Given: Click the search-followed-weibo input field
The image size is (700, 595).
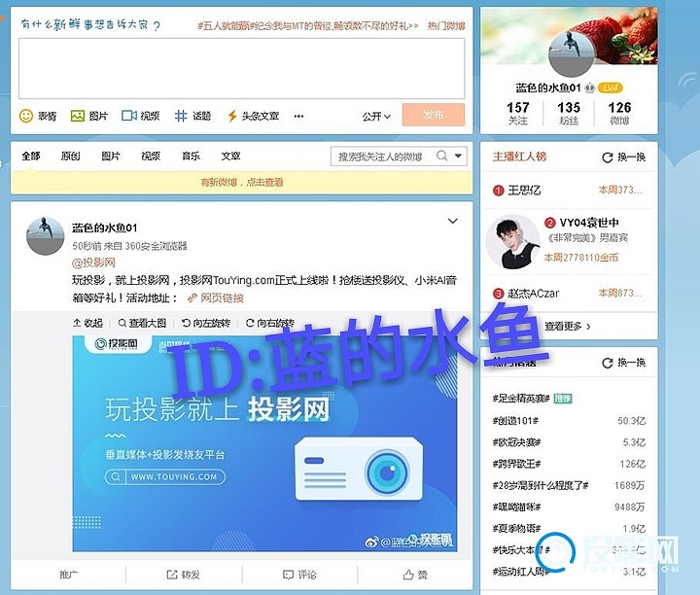Looking at the screenshot, I should [381, 157].
